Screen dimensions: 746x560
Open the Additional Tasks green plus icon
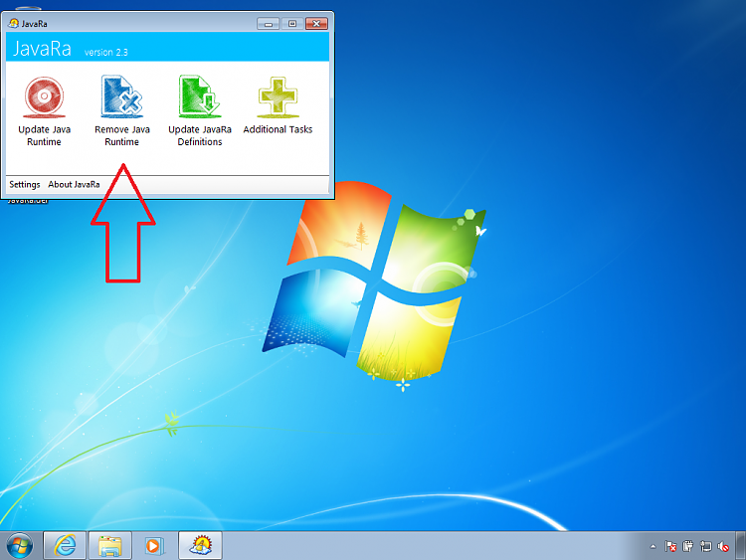point(278,97)
